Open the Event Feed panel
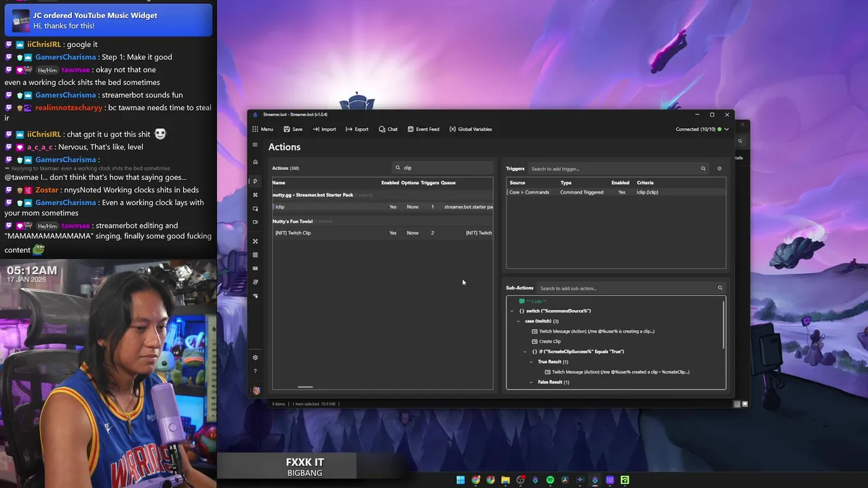Image resolution: width=868 pixels, height=488 pixels. pos(423,129)
